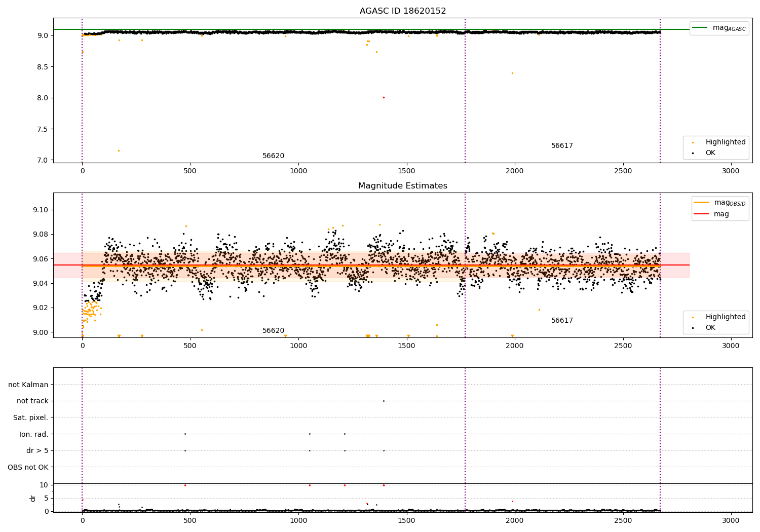The width and height of the screenshot is (760, 532).
Task: Click the 56617 label in Magnitude Estimates plot
Action: coord(562,321)
